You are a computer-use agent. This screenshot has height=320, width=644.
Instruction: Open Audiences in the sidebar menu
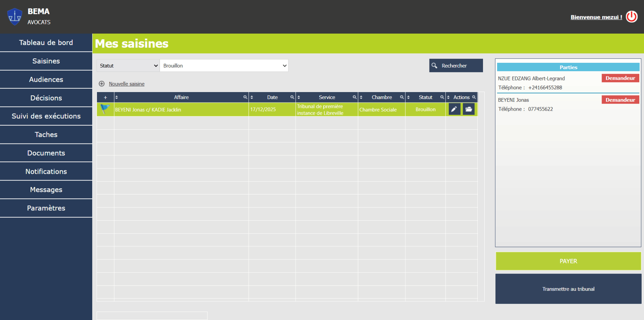click(x=46, y=79)
